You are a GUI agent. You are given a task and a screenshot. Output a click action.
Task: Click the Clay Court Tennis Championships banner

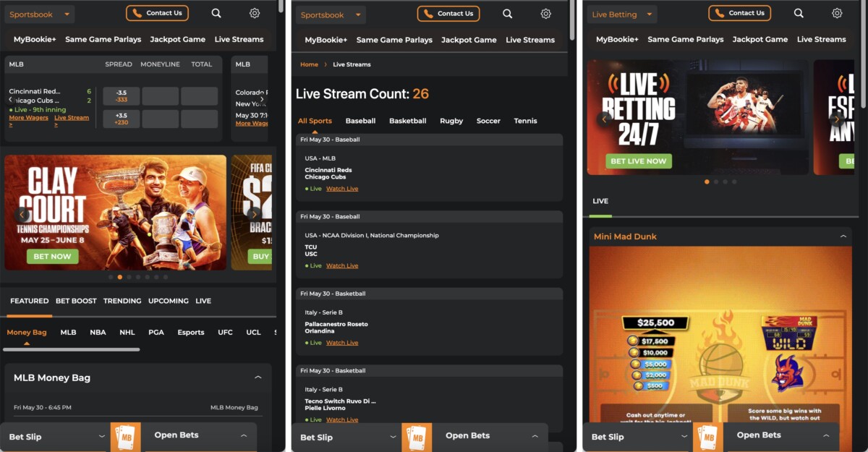(x=116, y=213)
